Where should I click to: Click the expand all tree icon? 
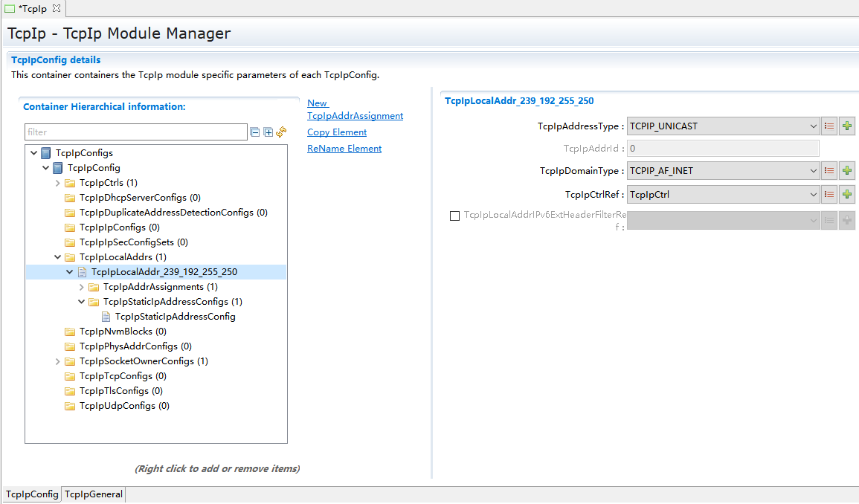(x=268, y=132)
